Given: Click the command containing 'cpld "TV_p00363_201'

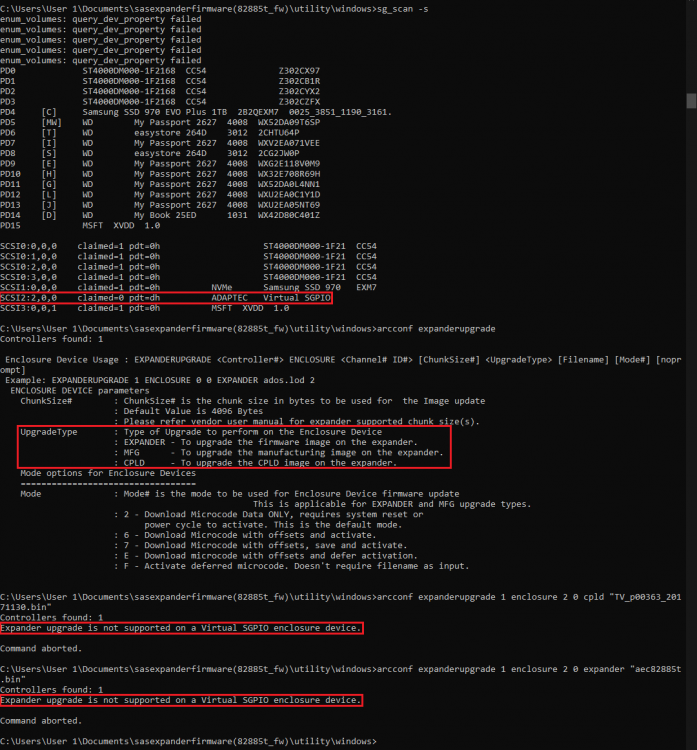Looking at the screenshot, I should point(529,597).
